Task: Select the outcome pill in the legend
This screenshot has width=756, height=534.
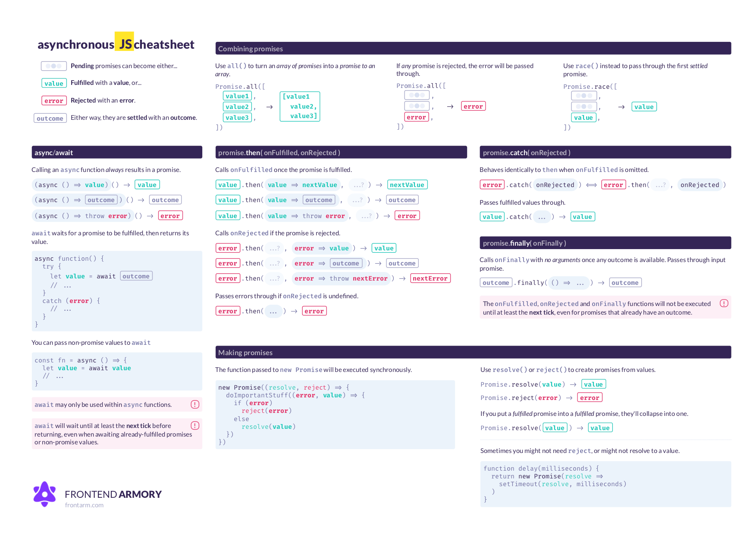Action: [50, 118]
